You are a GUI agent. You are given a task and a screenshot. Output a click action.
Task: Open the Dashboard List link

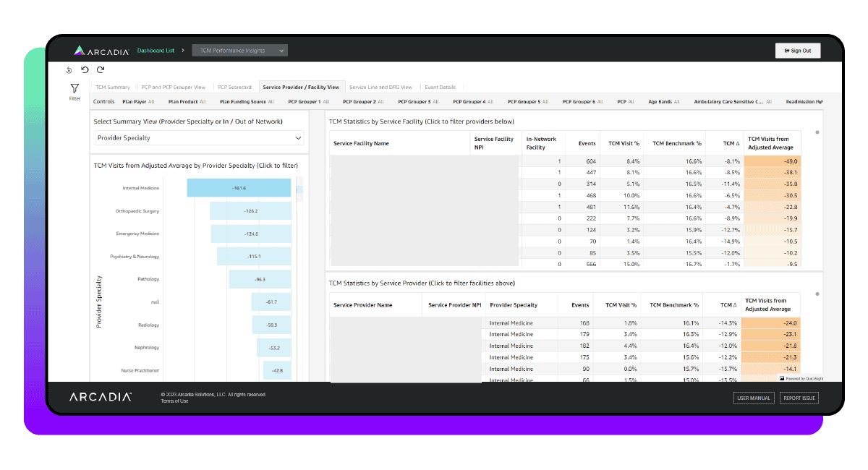pos(156,51)
